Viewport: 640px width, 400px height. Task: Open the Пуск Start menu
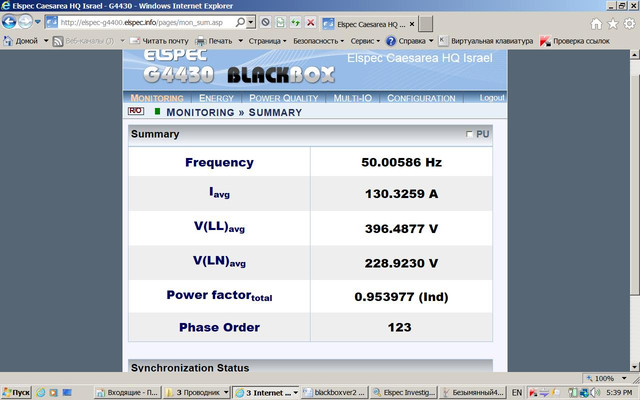pos(16,393)
